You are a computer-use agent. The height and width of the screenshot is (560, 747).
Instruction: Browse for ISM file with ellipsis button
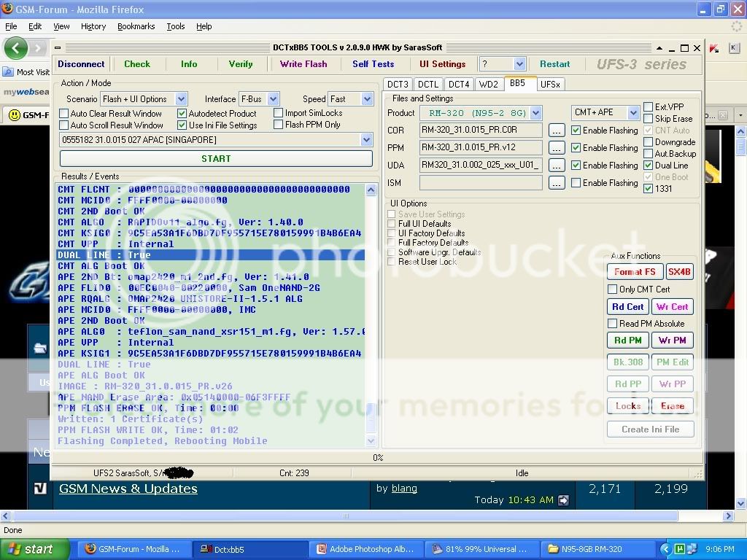coord(557,183)
